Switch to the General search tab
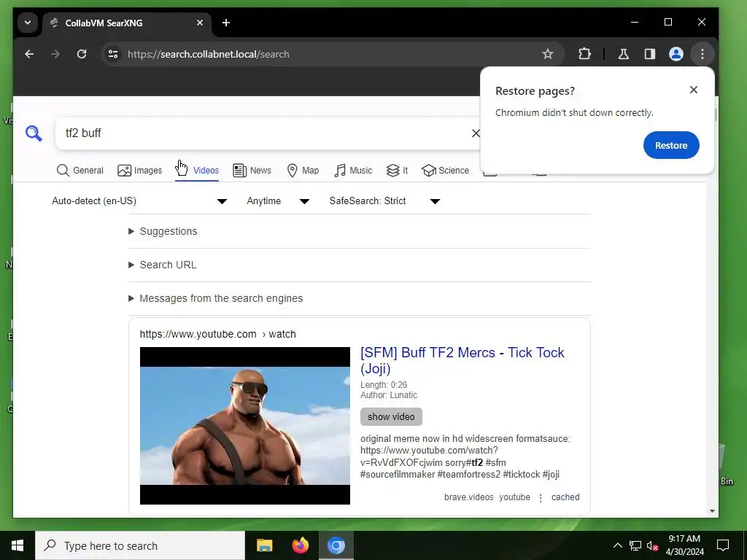The height and width of the screenshot is (560, 747). [x=80, y=171]
